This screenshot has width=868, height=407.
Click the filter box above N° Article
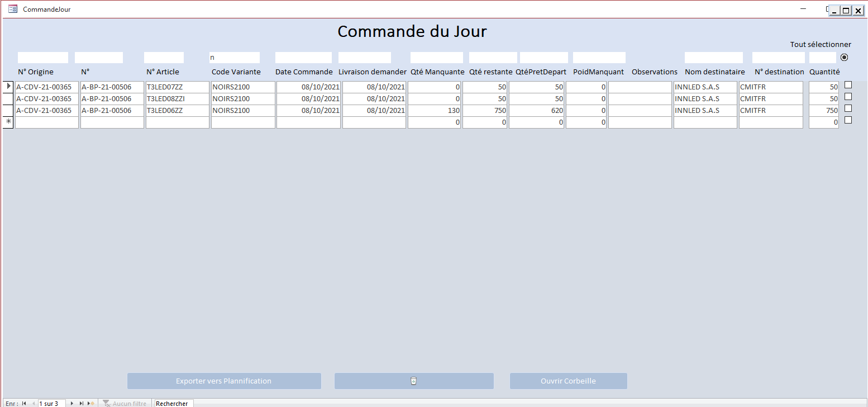[164, 58]
